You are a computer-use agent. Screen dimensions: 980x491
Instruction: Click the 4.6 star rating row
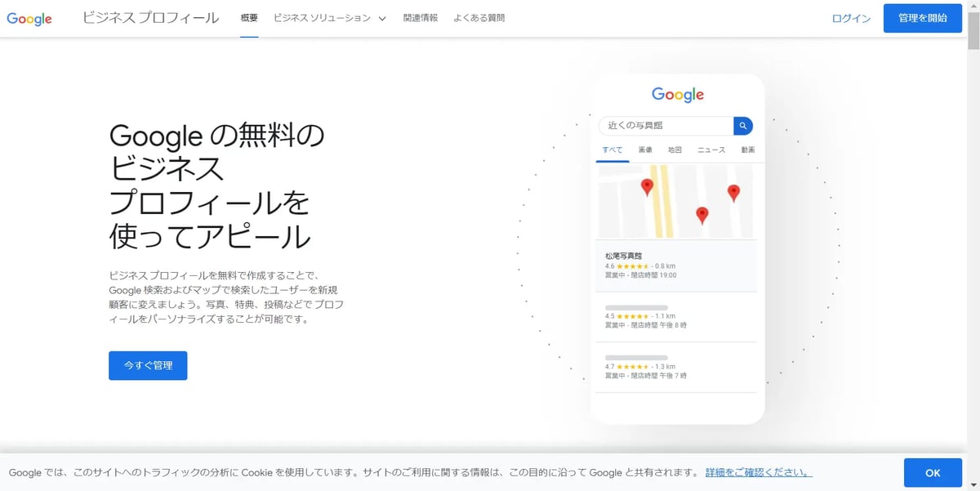(640, 266)
